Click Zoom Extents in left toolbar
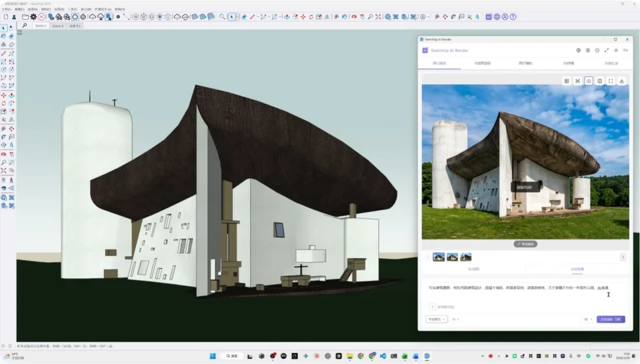 pos(4,171)
